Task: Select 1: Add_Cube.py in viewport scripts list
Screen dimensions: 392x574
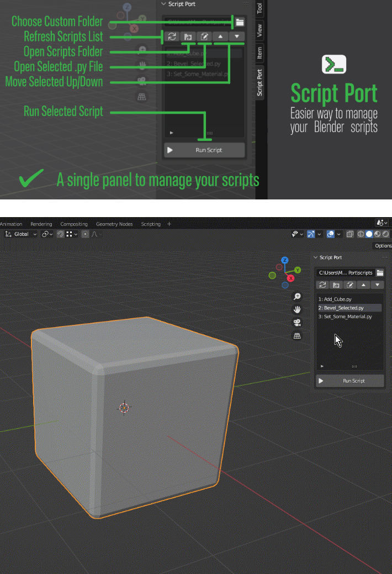Action: pyautogui.click(x=349, y=299)
